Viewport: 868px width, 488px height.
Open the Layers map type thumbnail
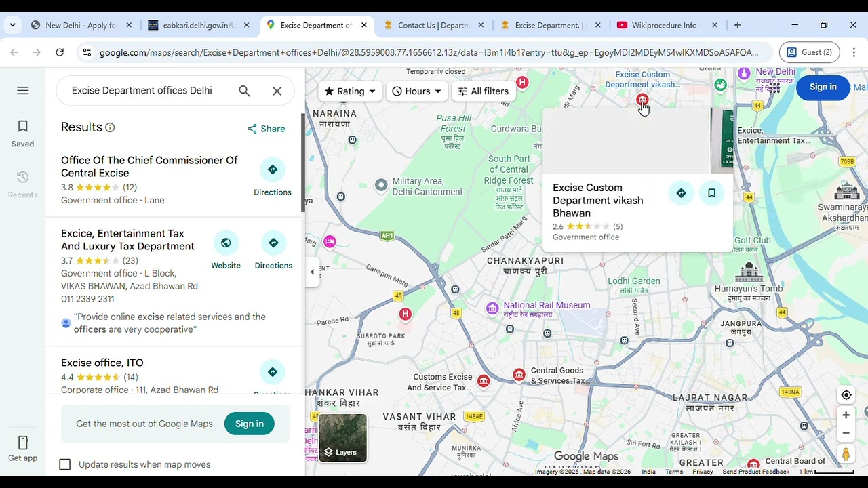pyautogui.click(x=342, y=438)
